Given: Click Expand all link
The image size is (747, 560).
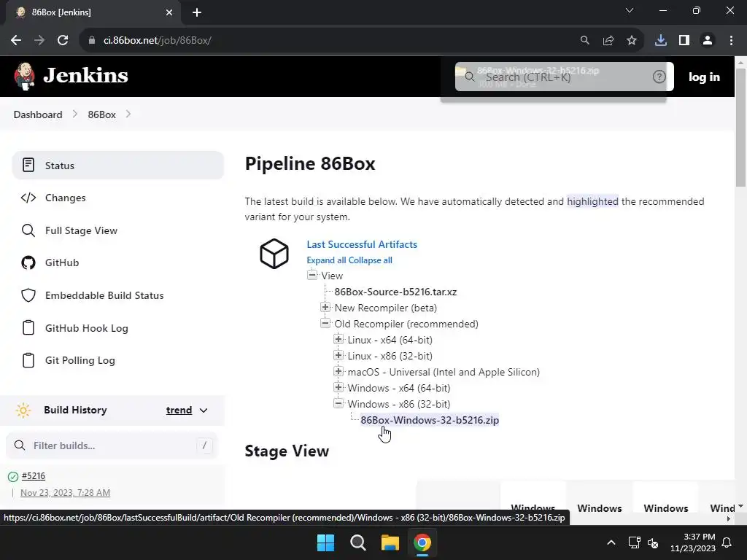Looking at the screenshot, I should tap(326, 260).
